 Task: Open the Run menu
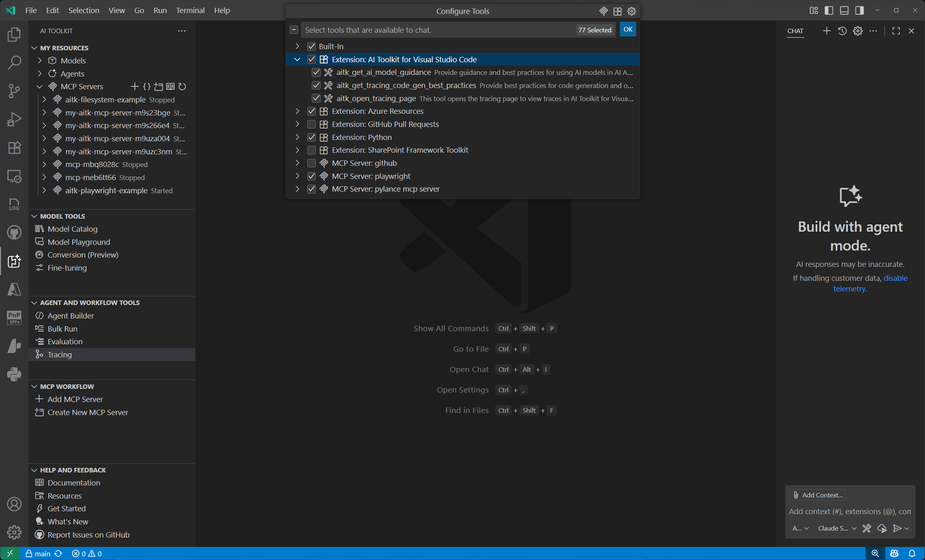click(160, 10)
